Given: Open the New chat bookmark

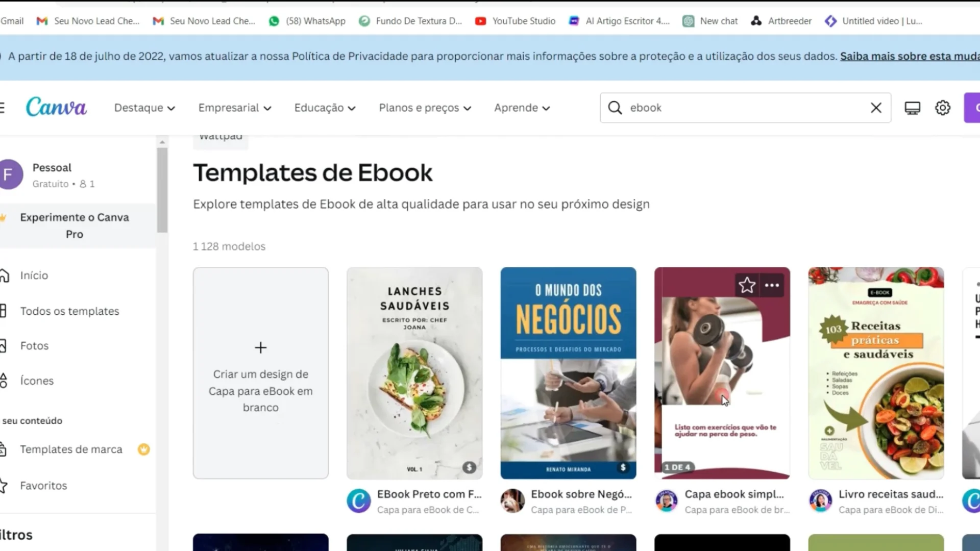Looking at the screenshot, I should click(710, 21).
